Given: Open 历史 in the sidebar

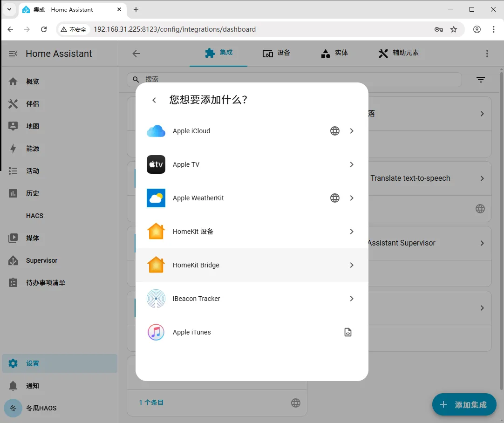Looking at the screenshot, I should [60, 193].
